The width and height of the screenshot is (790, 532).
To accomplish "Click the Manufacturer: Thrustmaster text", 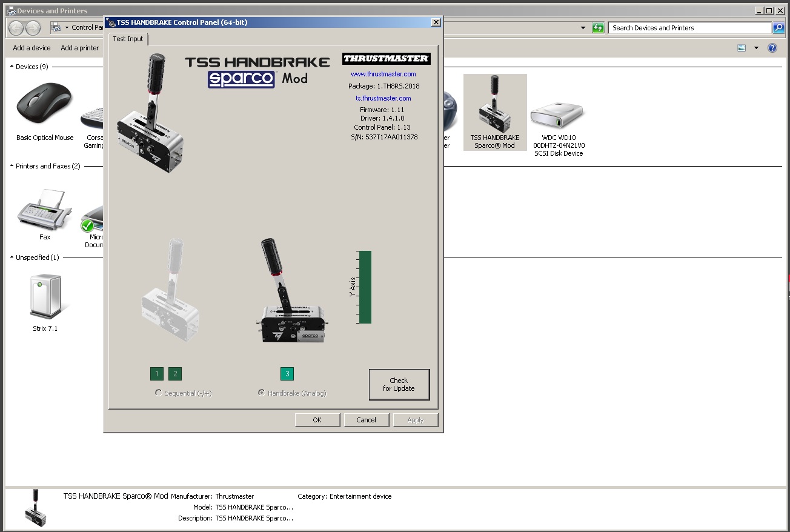I will pyautogui.click(x=213, y=496).
